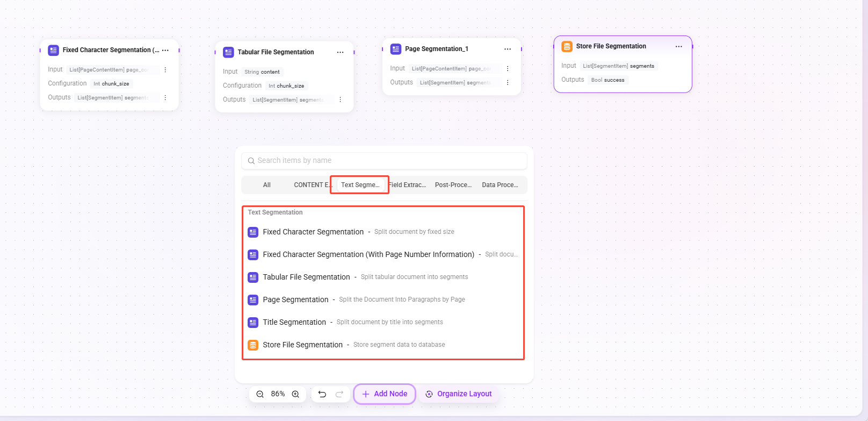
Task: Click the Page Segmentation list item icon
Action: pyautogui.click(x=253, y=300)
